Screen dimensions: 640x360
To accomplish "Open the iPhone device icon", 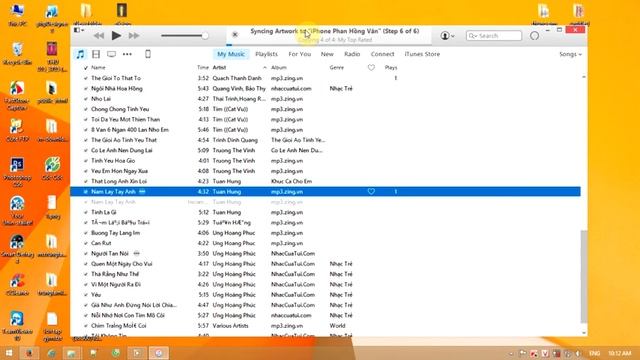I will click(x=148, y=54).
